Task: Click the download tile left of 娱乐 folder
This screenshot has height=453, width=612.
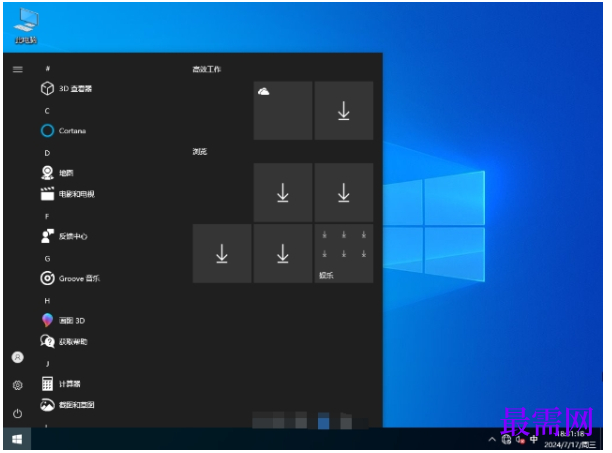Action: (283, 253)
